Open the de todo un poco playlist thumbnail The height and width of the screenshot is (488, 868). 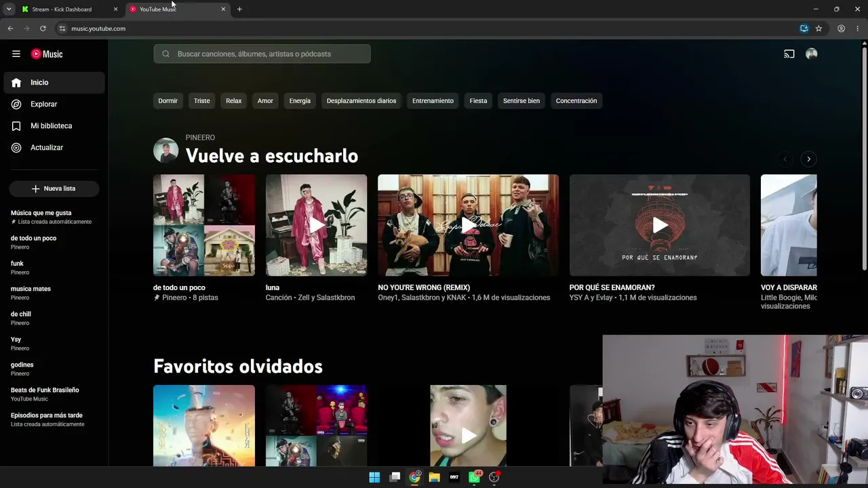pyautogui.click(x=204, y=225)
